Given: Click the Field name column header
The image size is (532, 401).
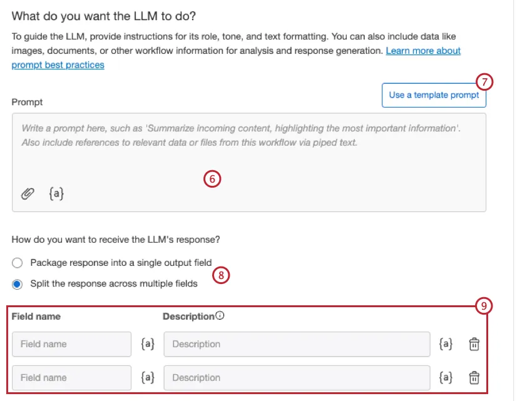Looking at the screenshot, I should (36, 317).
